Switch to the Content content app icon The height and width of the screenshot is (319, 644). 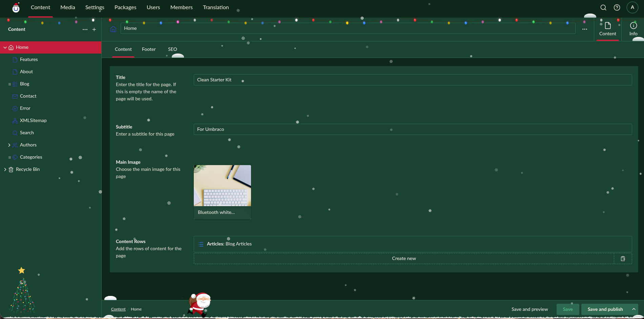[607, 29]
